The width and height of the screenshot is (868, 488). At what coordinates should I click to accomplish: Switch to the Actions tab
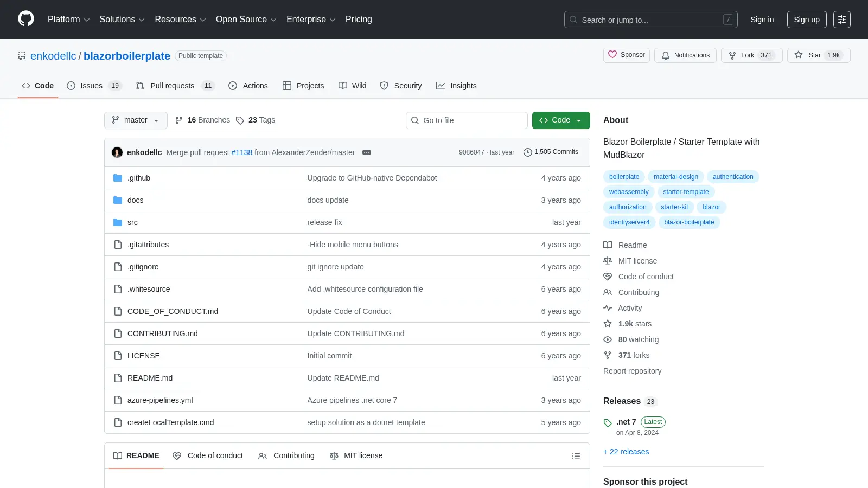tap(248, 86)
